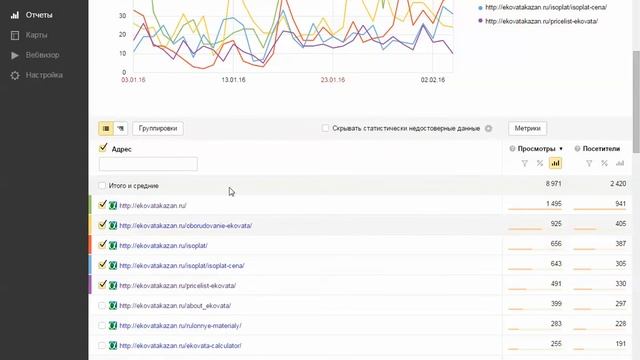Click green page icon in oborudovanie-ekovata row

[113, 226]
